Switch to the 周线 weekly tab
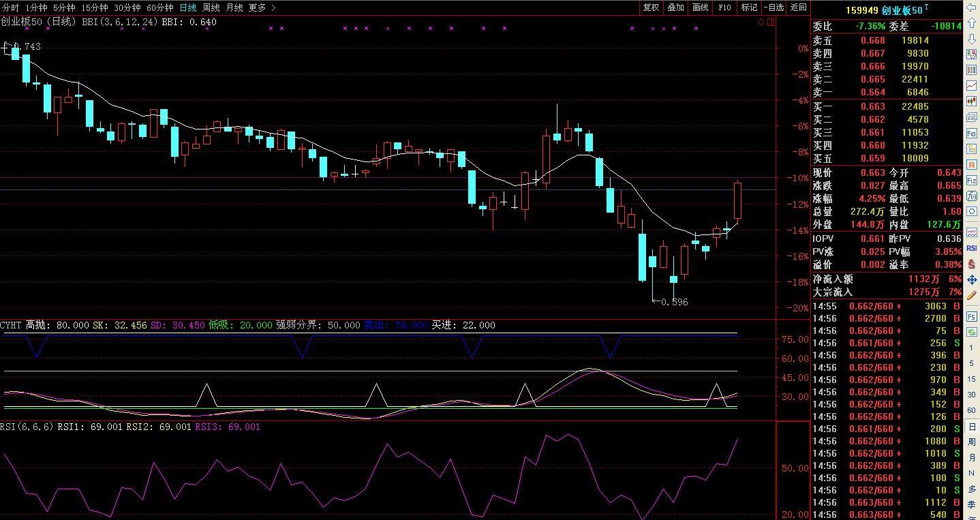 (x=211, y=7)
